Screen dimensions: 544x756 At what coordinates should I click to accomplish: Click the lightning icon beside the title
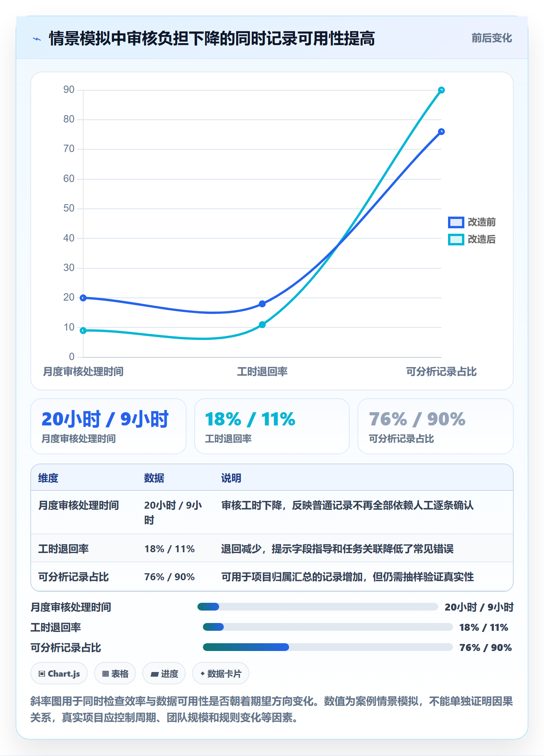pyautogui.click(x=37, y=39)
